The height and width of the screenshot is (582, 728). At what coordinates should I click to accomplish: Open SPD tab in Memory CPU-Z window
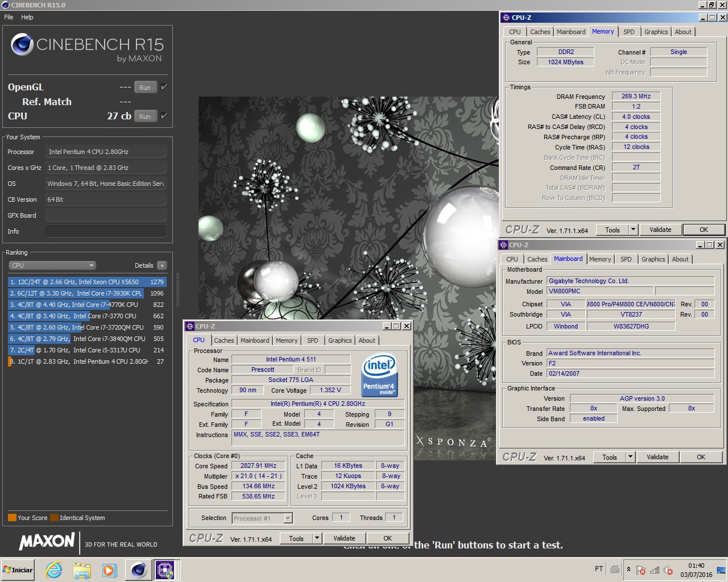click(629, 32)
